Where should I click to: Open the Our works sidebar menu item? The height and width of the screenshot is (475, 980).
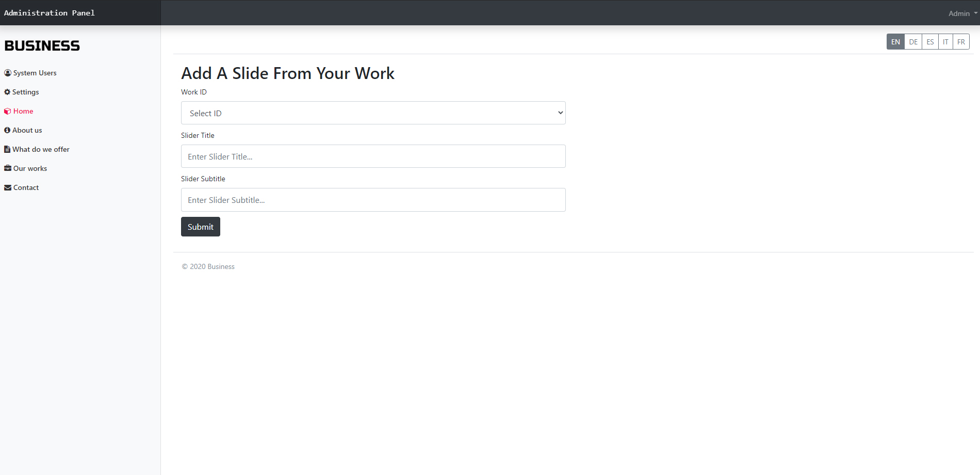pyautogui.click(x=26, y=168)
